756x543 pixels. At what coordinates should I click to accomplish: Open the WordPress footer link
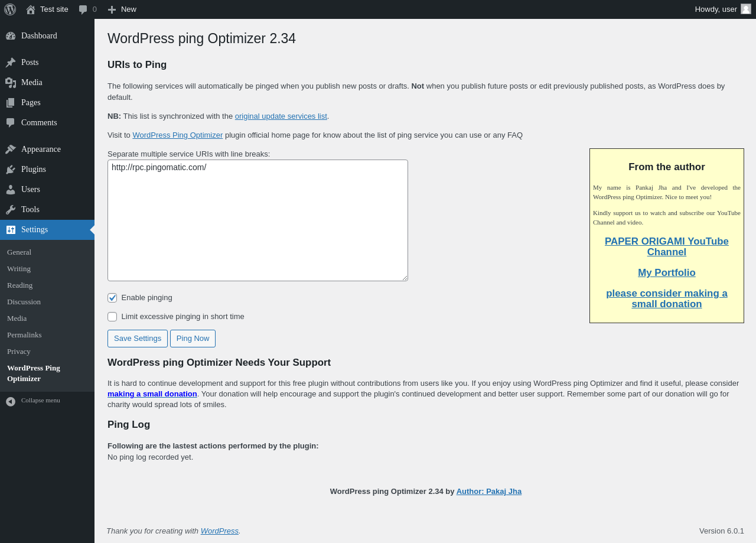coord(220,531)
